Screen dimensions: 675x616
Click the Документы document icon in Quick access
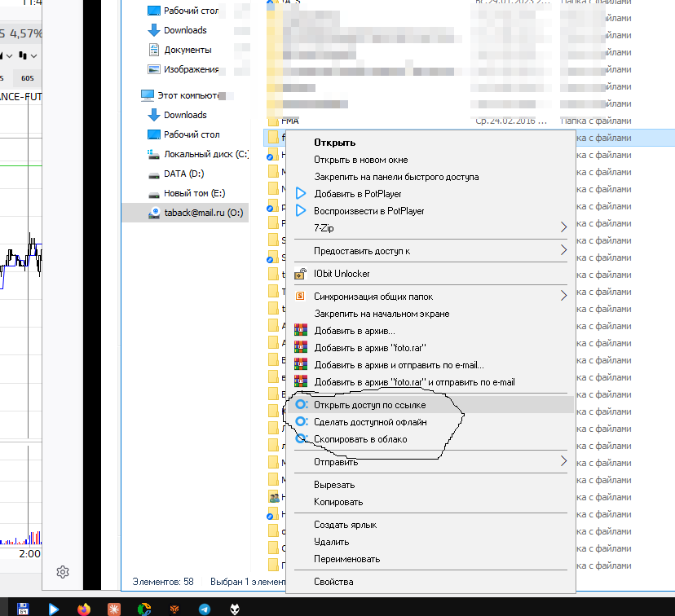[154, 50]
